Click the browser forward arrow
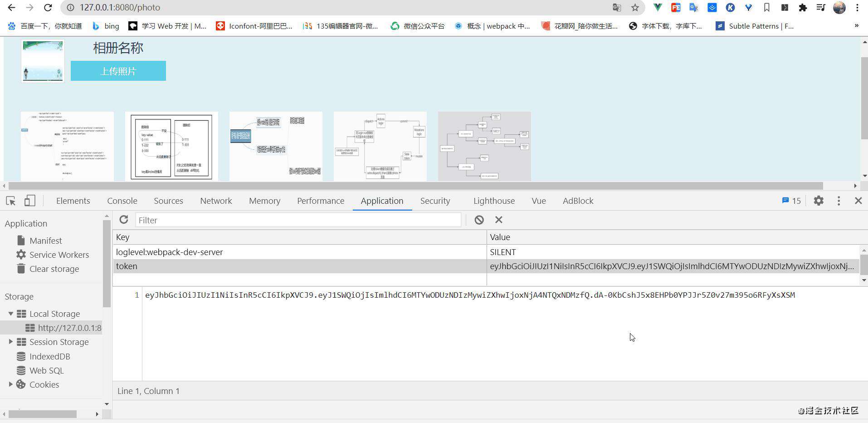Screen dimensions: 868x423 pos(29,8)
